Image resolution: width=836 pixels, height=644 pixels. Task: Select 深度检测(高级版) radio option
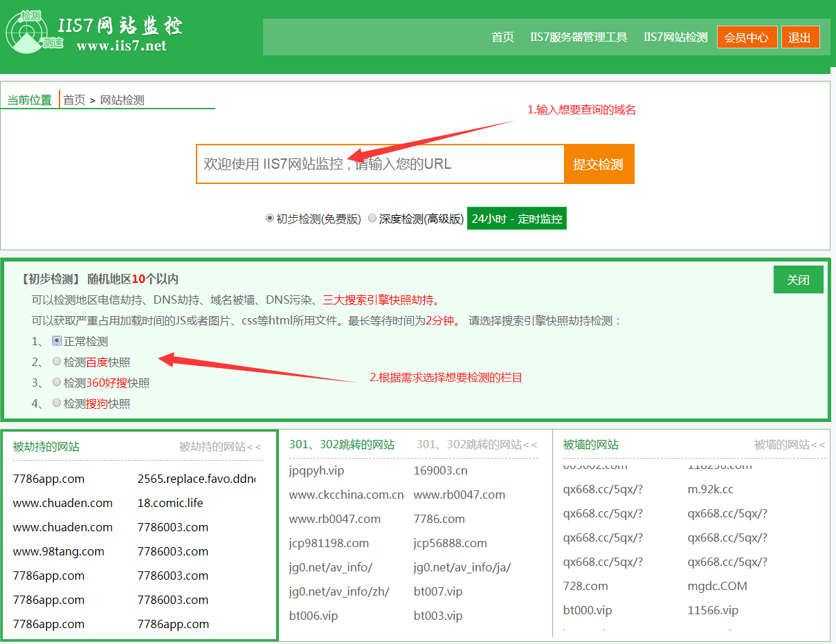[372, 219]
